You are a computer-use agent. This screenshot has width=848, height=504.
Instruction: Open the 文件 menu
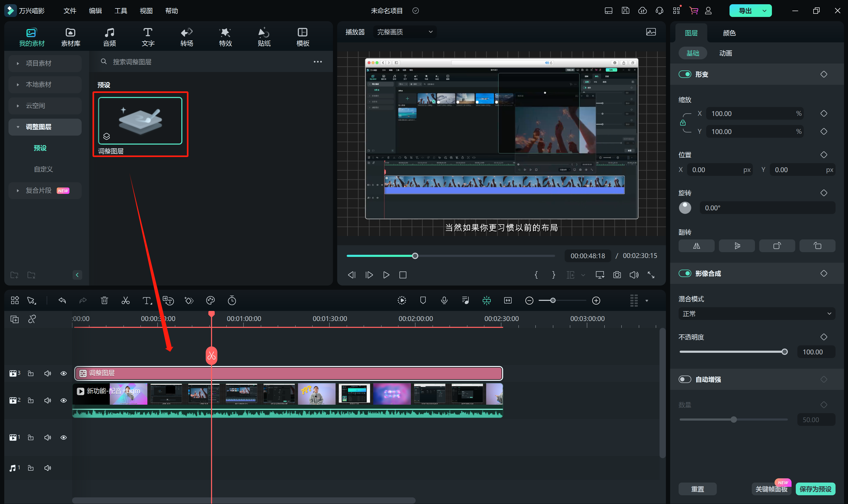70,11
